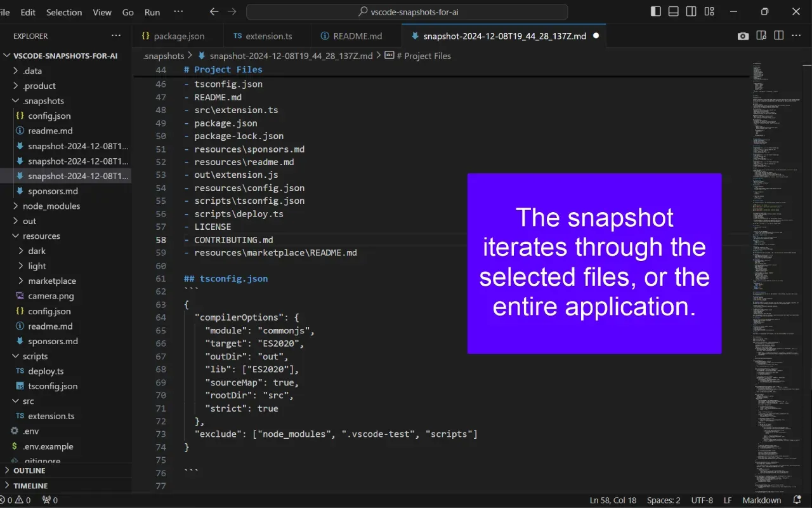The height and width of the screenshot is (508, 812).
Task: Change the Markdown language mode in status bar
Action: point(762,500)
